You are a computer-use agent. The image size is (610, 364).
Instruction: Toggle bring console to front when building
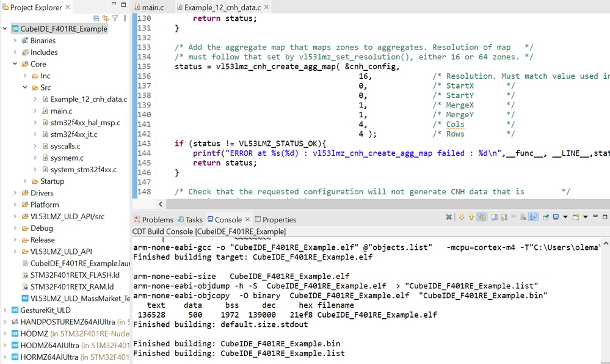point(533,217)
